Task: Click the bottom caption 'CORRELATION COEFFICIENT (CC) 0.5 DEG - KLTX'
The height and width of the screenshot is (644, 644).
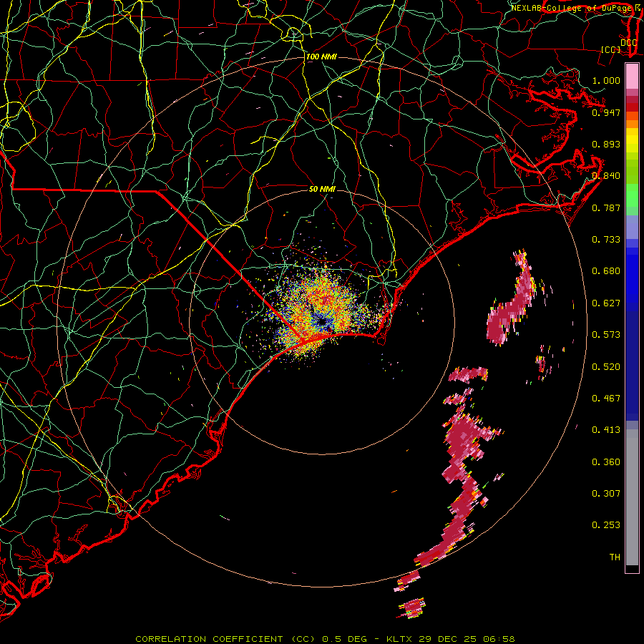Action: (273, 639)
